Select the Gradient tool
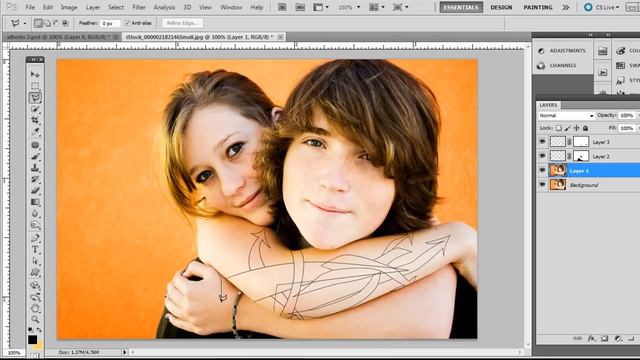640x360 pixels. coord(35,202)
